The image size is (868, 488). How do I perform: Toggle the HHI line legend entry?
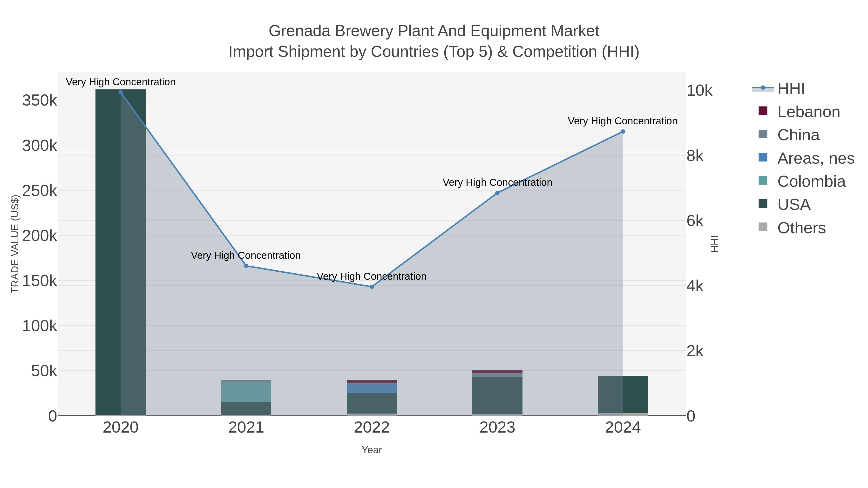coord(778,88)
